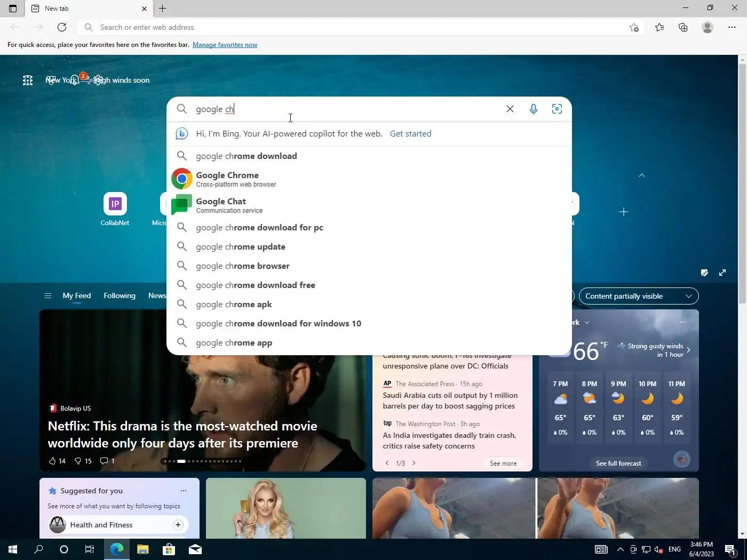Click the profile avatar icon

[x=708, y=27]
